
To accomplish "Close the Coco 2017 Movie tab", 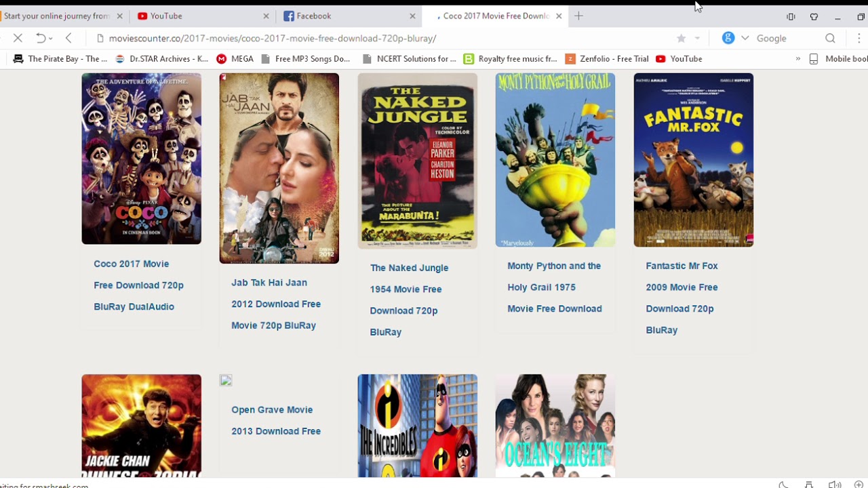I will [x=559, y=16].
